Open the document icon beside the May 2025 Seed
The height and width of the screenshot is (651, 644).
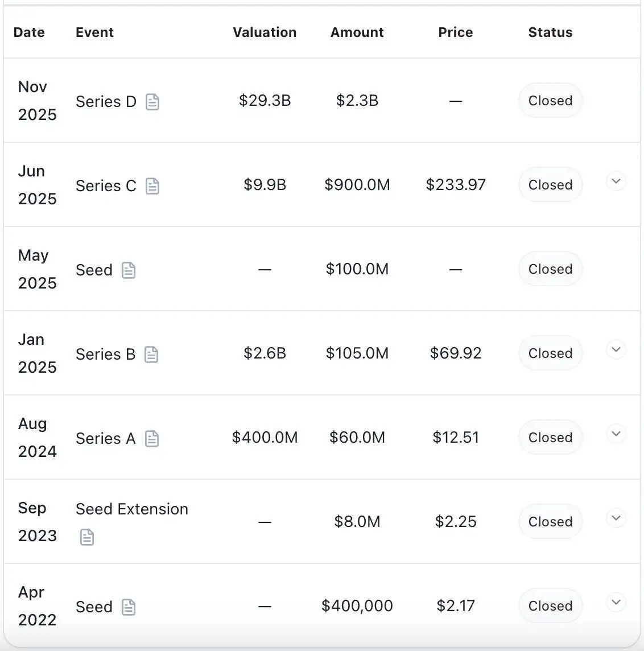[x=129, y=270]
